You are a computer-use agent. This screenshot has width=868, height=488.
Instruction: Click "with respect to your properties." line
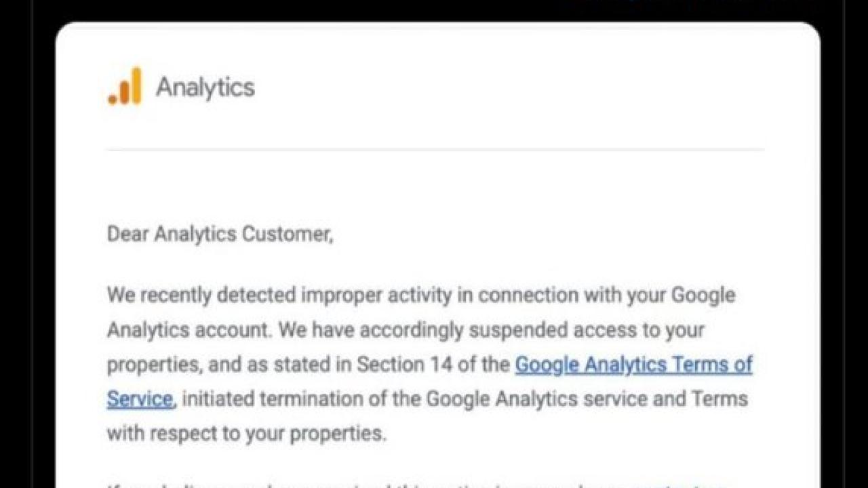point(246,434)
